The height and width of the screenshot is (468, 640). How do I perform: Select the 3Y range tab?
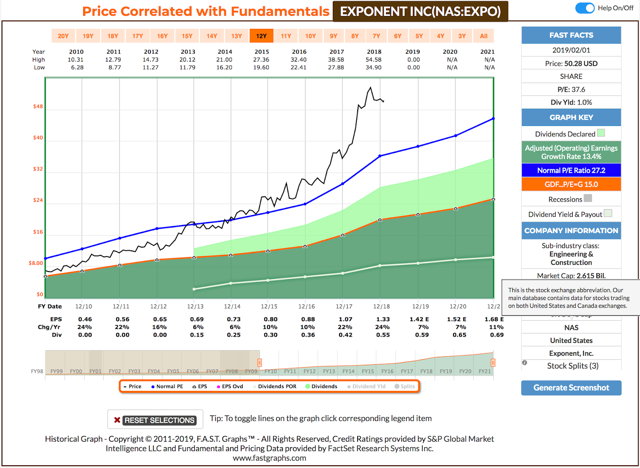[x=462, y=36]
